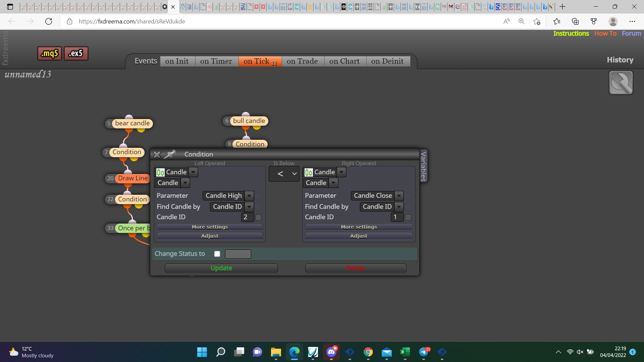Open Windows Start menu
The width and height of the screenshot is (644, 362).
(x=202, y=352)
